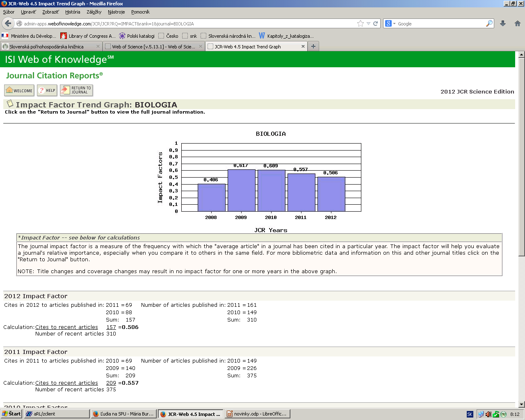Click the scrollbar down arrow

tap(522, 404)
